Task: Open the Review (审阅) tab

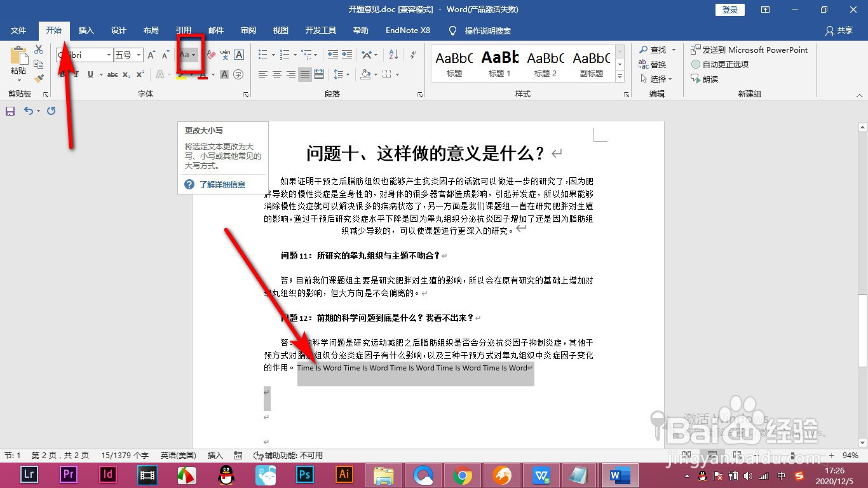Action: pyautogui.click(x=248, y=30)
